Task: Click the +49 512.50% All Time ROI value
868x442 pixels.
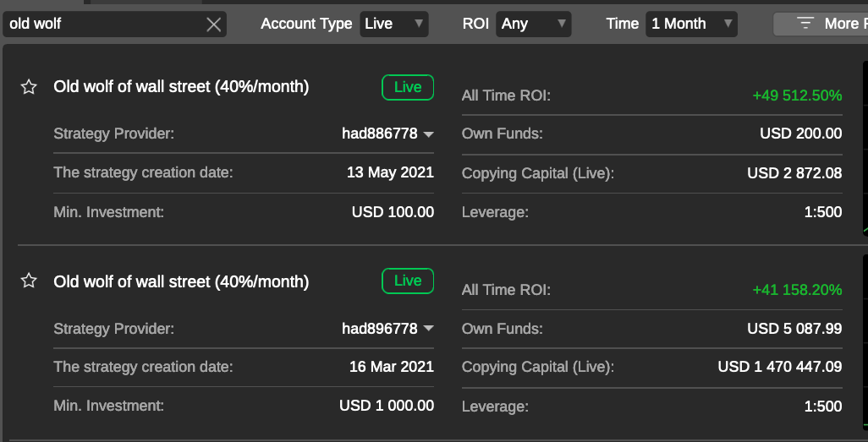Action: pyautogui.click(x=797, y=95)
